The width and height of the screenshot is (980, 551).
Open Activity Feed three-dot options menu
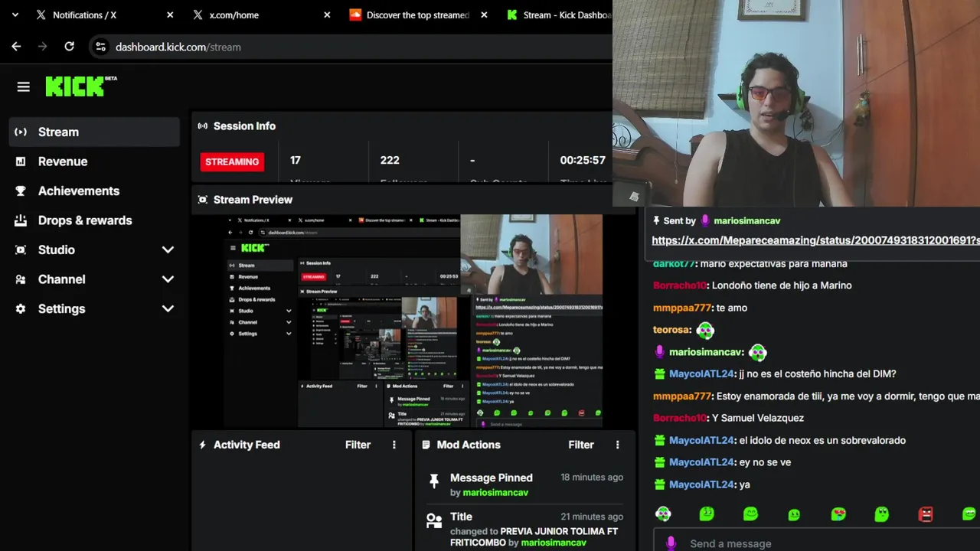coord(394,445)
